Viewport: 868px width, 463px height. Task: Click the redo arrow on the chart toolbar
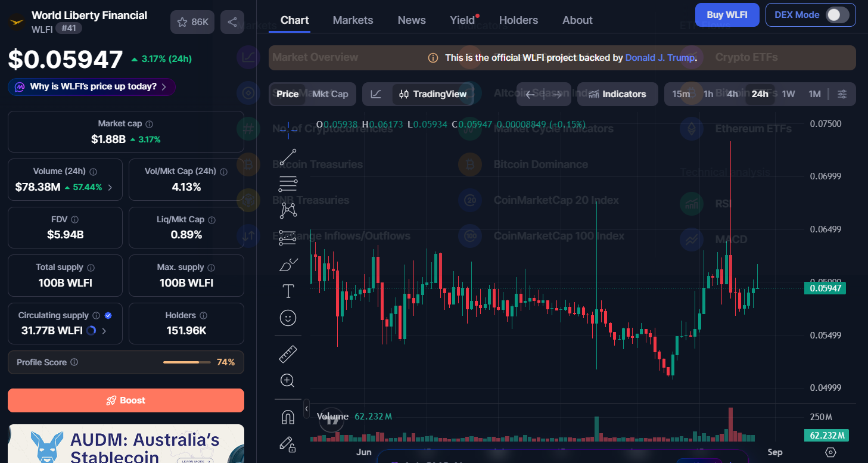pos(556,94)
